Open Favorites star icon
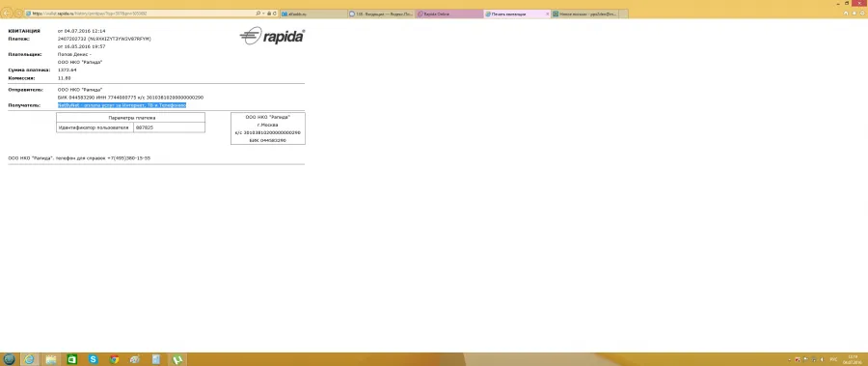The image size is (868, 366). point(854,13)
